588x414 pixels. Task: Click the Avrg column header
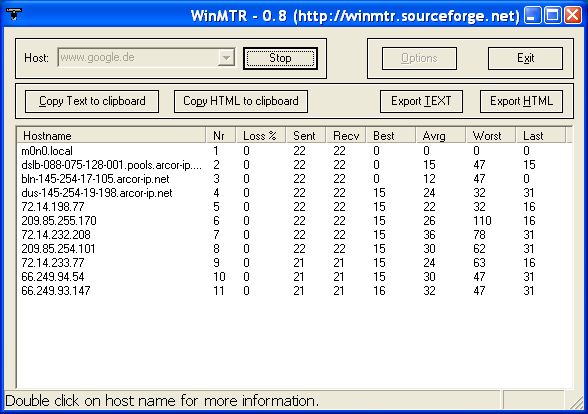441,135
